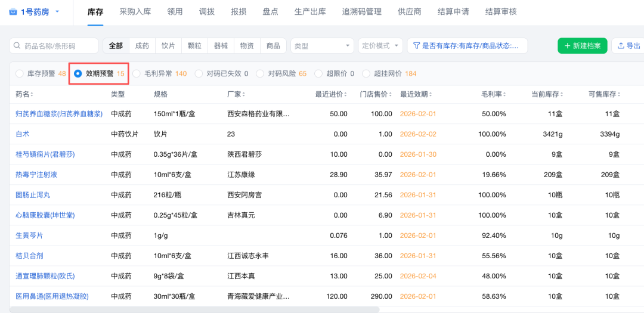Click sort icon on 最近进价 column
Image resolution: width=644 pixels, height=313 pixels.
(346, 94)
